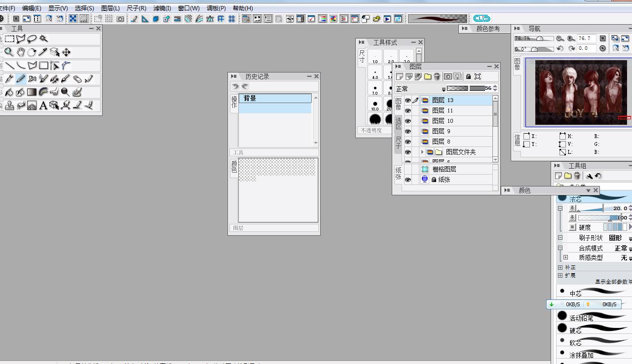This screenshot has height=364, width=632.
Task: Select the magnifier zoom tool in the tool panel
Action: [x=9, y=52]
